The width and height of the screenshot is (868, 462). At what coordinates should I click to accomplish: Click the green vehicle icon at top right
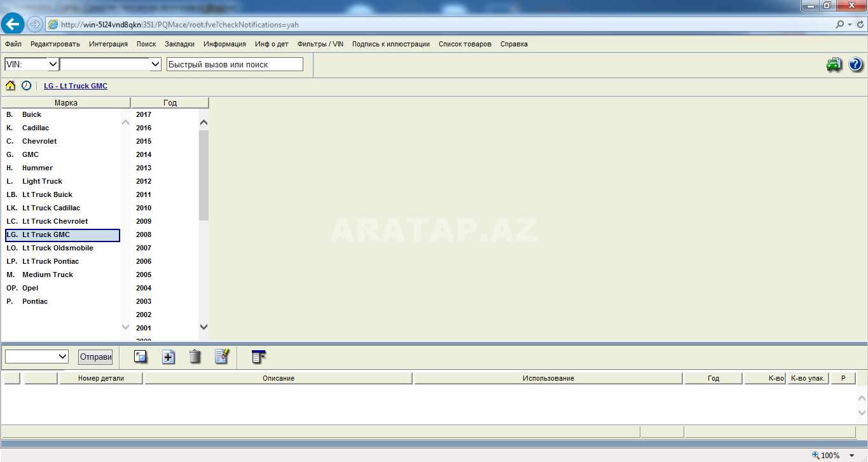click(834, 64)
